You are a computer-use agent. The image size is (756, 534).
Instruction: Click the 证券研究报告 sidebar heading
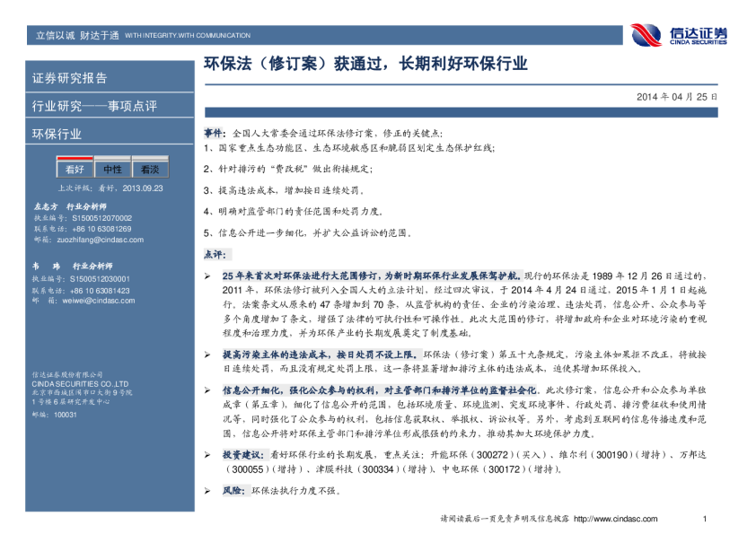70,78
